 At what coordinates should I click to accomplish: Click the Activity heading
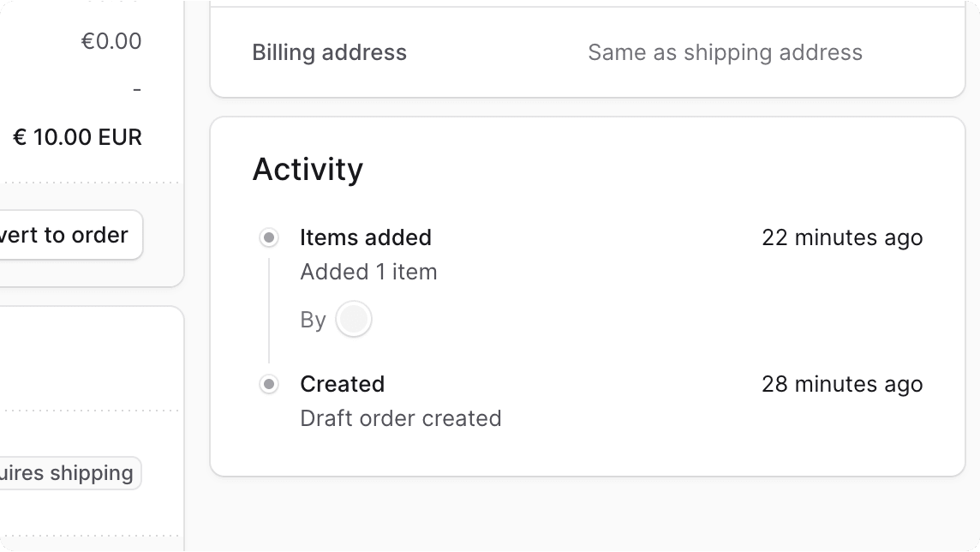point(308,170)
